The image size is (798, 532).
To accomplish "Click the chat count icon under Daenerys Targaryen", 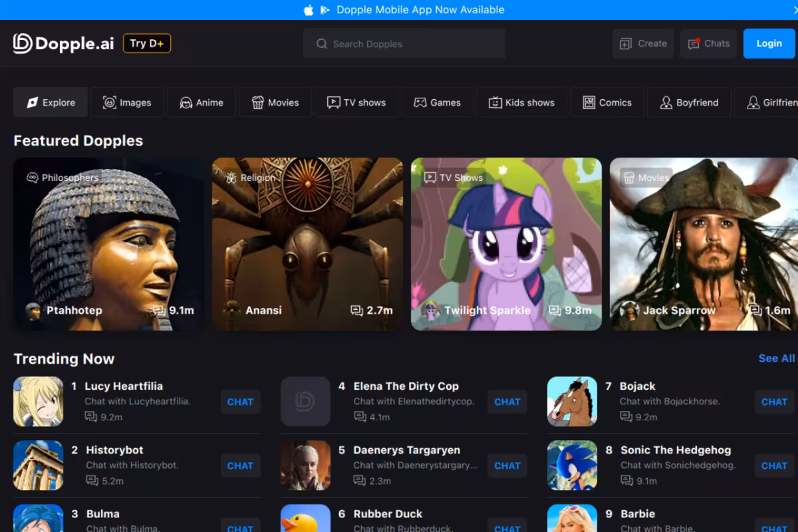I will [x=360, y=481].
